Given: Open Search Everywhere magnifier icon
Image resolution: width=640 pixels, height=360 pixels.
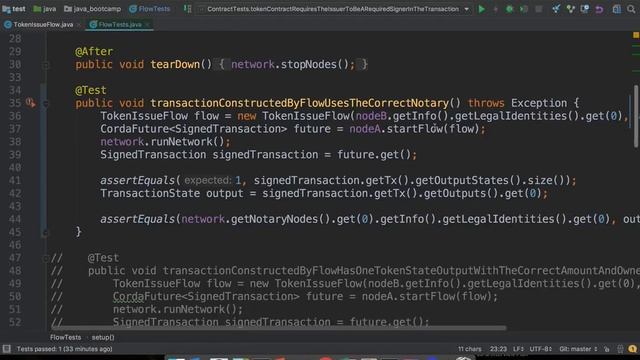Looking at the screenshot, I should click(x=631, y=9).
